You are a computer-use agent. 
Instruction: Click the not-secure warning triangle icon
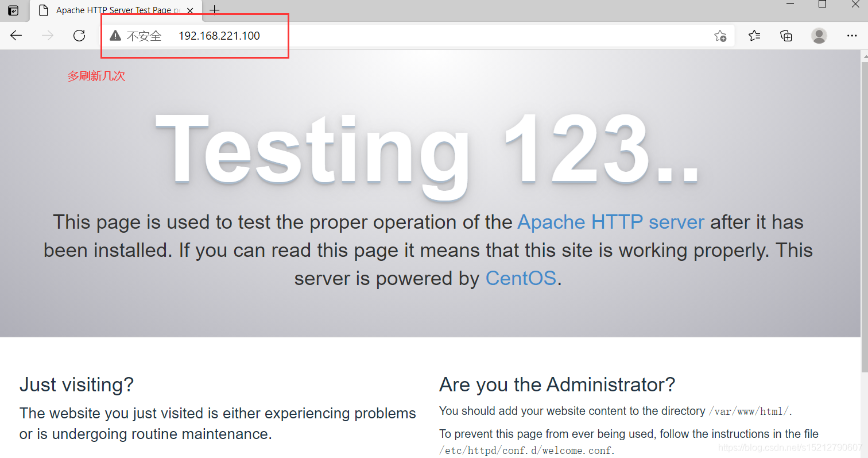[x=115, y=36]
